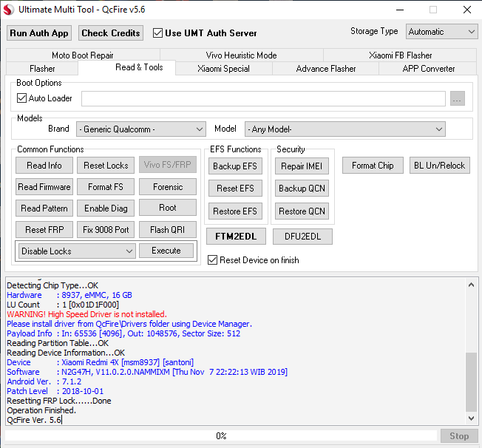Click scroll down arrow in log panel
The width and height of the screenshot is (482, 448).
coord(471,418)
